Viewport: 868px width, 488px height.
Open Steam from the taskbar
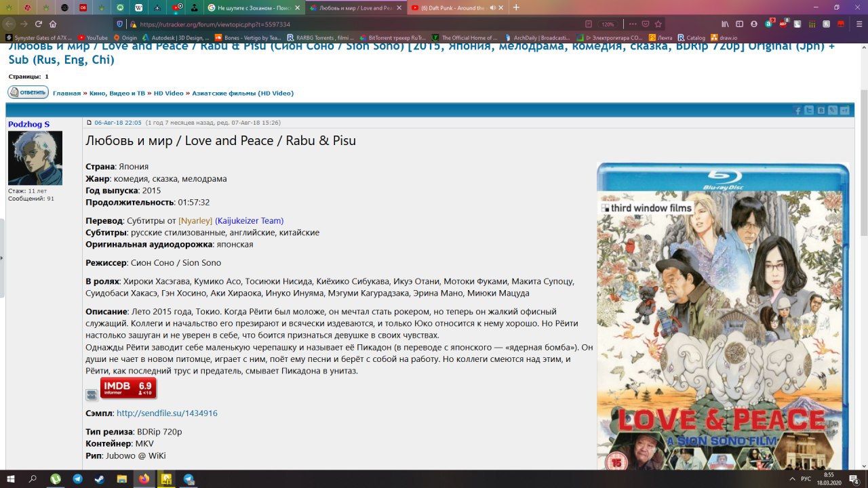point(100,479)
